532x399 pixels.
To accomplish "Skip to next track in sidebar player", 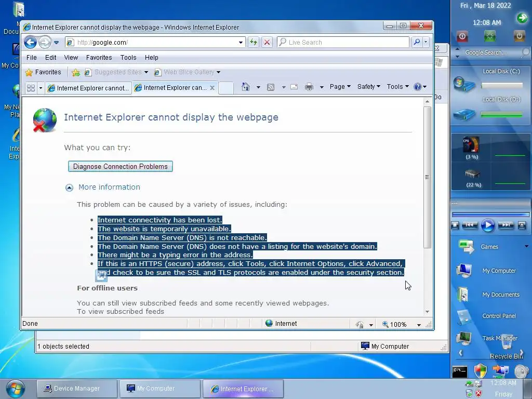I will coord(506,225).
